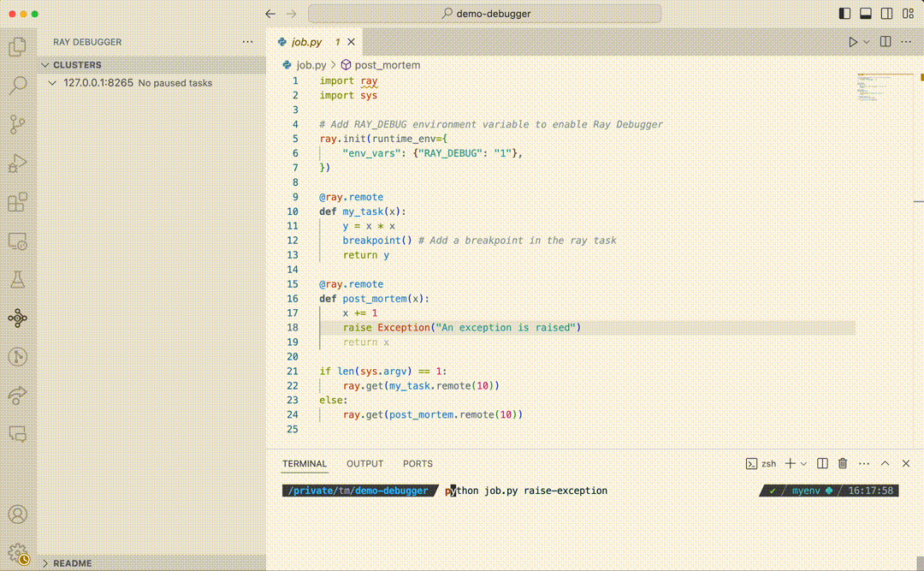This screenshot has width=924, height=571.
Task: Toggle the Primary Side Bar layout button
Action: [844, 14]
